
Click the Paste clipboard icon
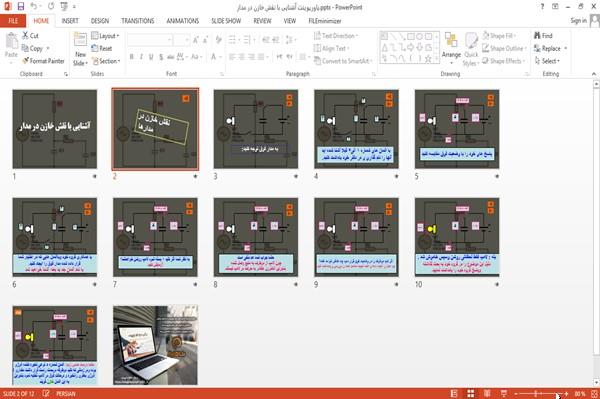coord(11,41)
